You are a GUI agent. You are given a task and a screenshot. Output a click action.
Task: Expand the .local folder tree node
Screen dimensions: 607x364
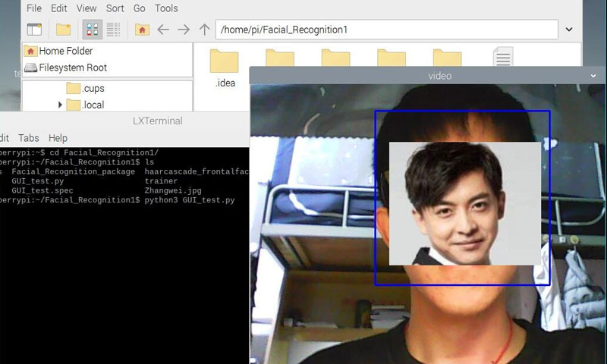point(60,105)
